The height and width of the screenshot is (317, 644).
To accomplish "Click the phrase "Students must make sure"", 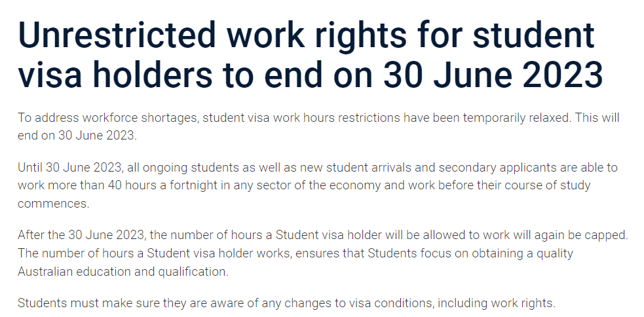I will 77,303.
